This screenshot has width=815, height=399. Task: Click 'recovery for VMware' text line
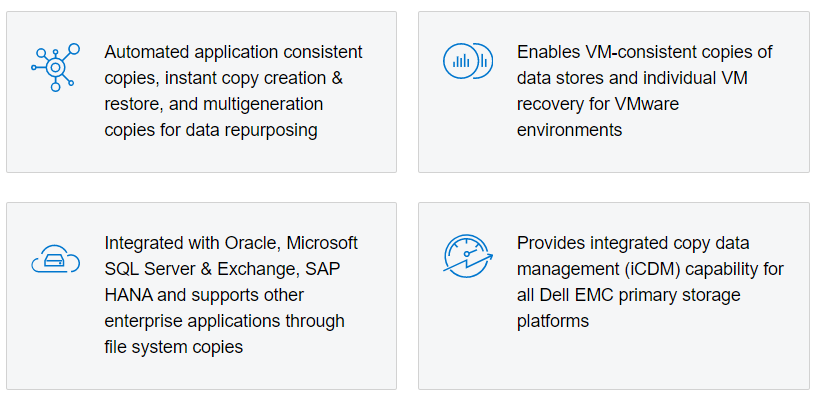[x=598, y=104]
